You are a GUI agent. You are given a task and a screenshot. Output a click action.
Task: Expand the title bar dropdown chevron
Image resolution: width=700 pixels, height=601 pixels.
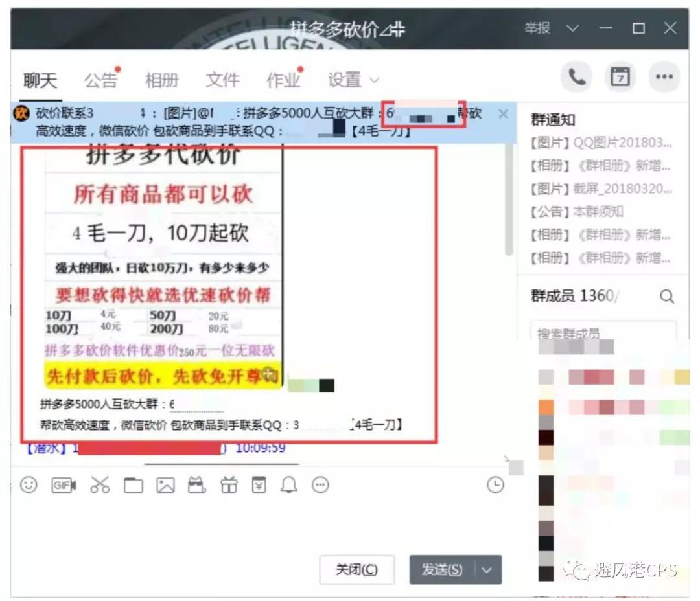572,28
